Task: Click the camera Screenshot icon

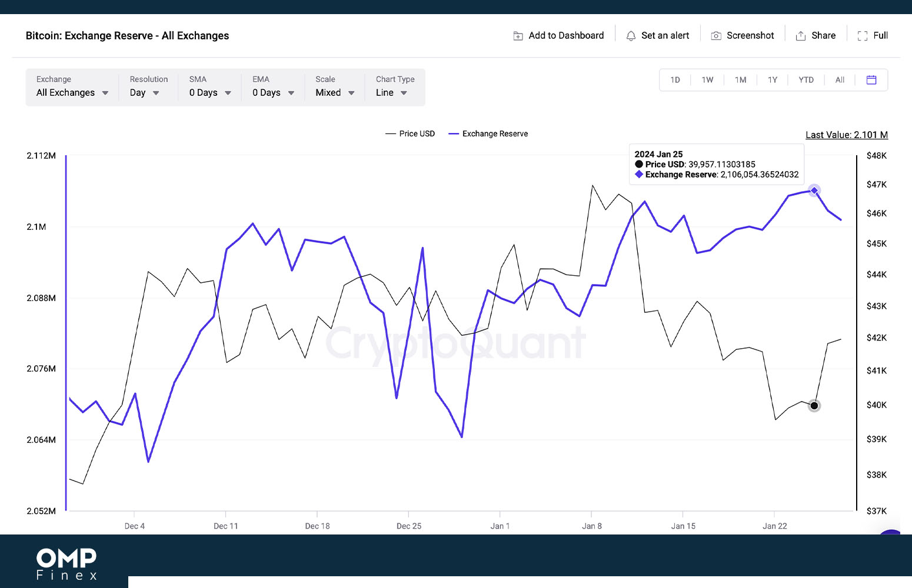Action: tap(716, 36)
